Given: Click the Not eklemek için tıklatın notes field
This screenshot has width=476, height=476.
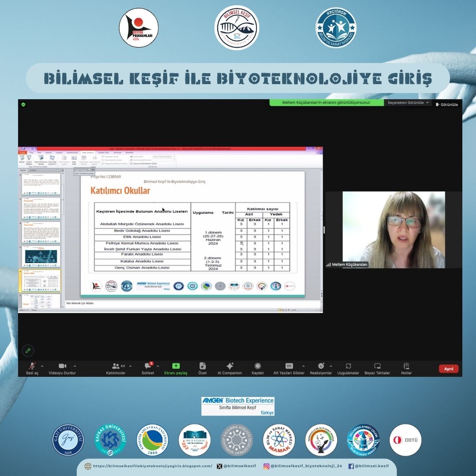Looking at the screenshot, I should click(x=193, y=303).
